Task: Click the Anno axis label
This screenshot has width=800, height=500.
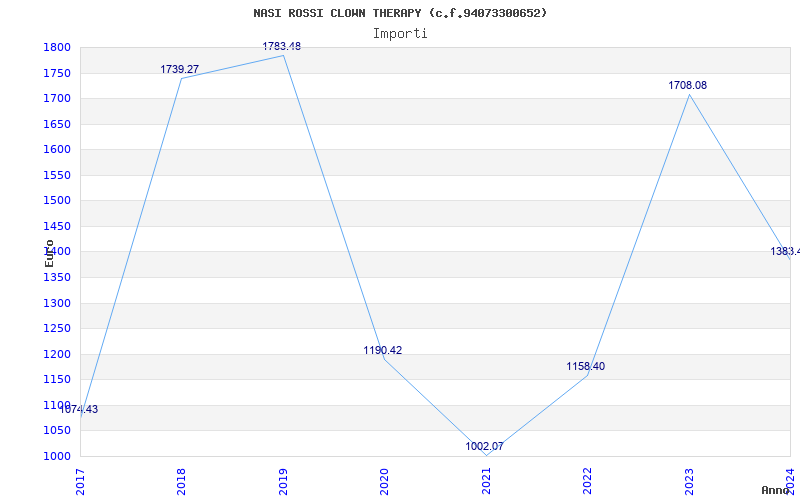Action: (776, 490)
